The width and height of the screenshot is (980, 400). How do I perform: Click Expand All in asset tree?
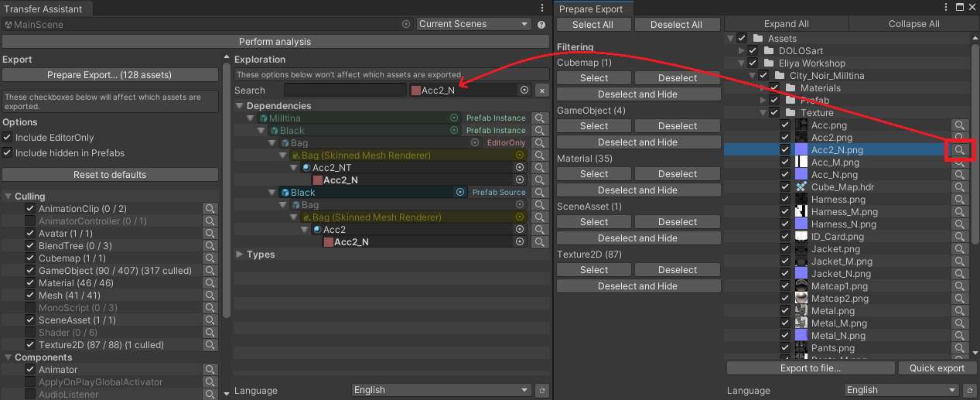point(786,24)
